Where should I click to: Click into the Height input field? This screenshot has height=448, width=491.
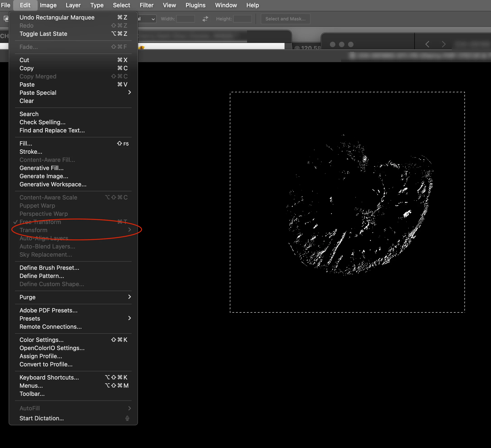[x=242, y=19]
